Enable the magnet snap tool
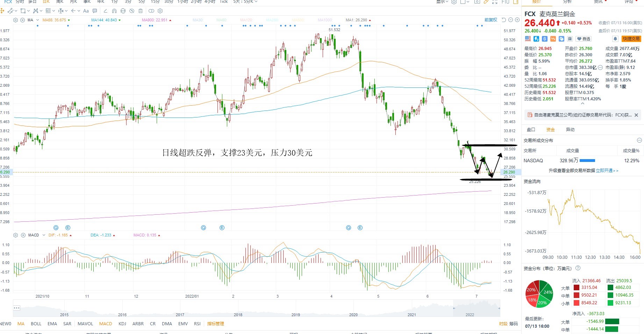 click(x=114, y=11)
